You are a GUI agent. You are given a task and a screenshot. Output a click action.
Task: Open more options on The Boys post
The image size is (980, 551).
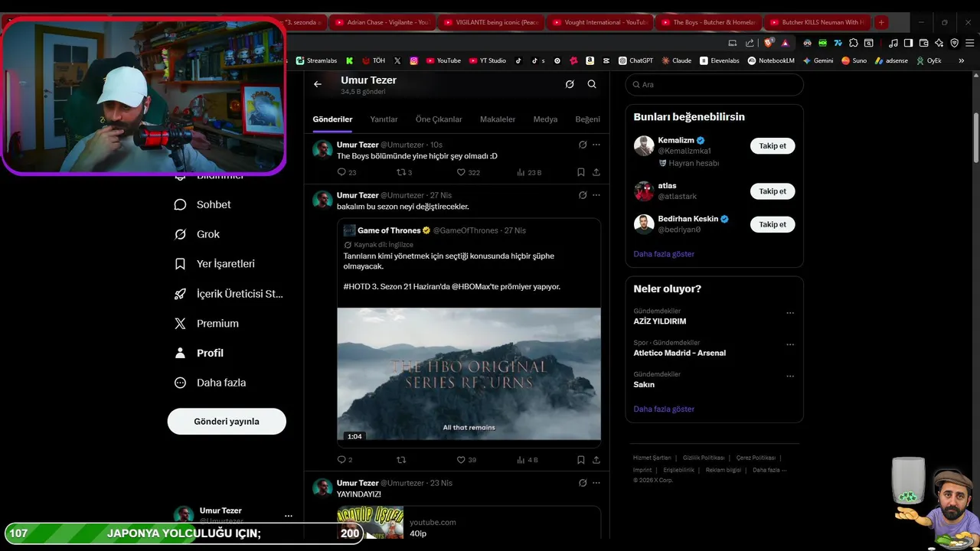click(x=596, y=145)
